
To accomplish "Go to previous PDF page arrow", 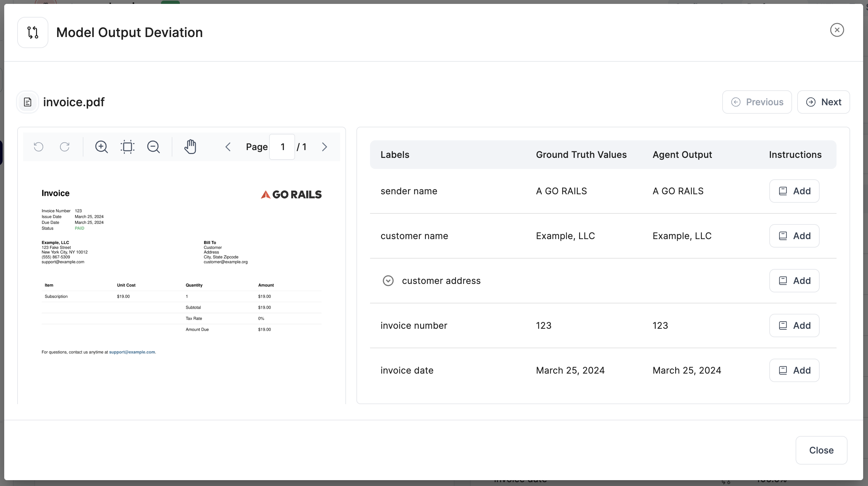I will (228, 147).
